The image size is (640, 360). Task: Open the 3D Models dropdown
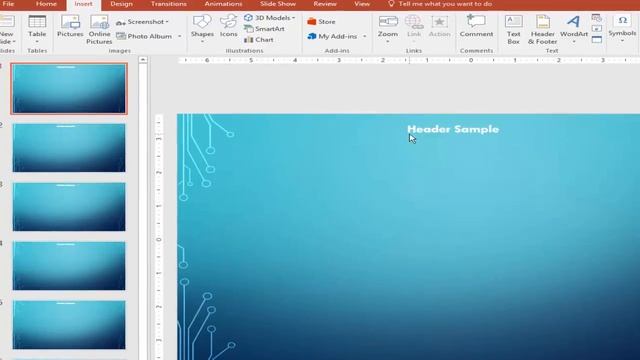pos(269,18)
